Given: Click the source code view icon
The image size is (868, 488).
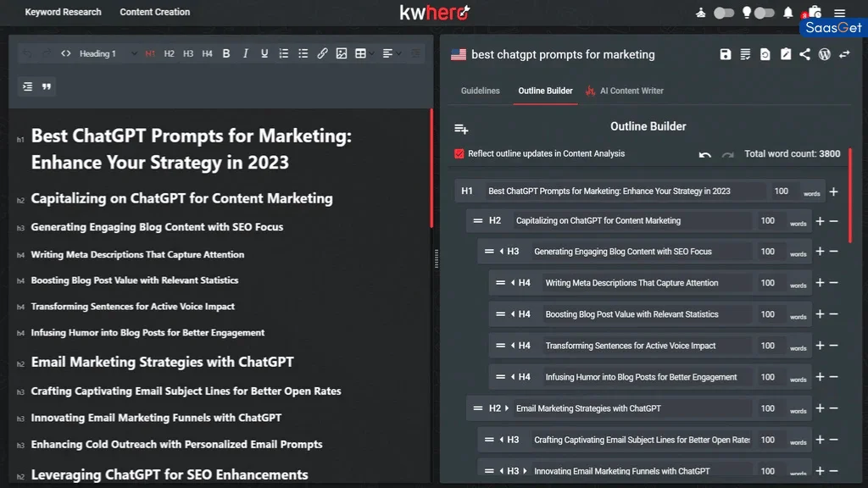Looking at the screenshot, I should tap(66, 53).
